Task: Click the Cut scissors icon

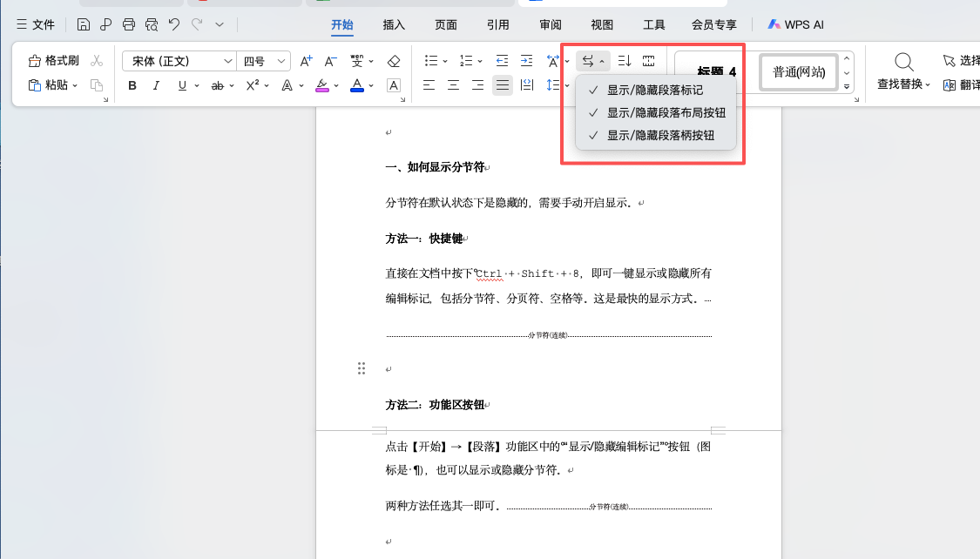Action: click(96, 61)
